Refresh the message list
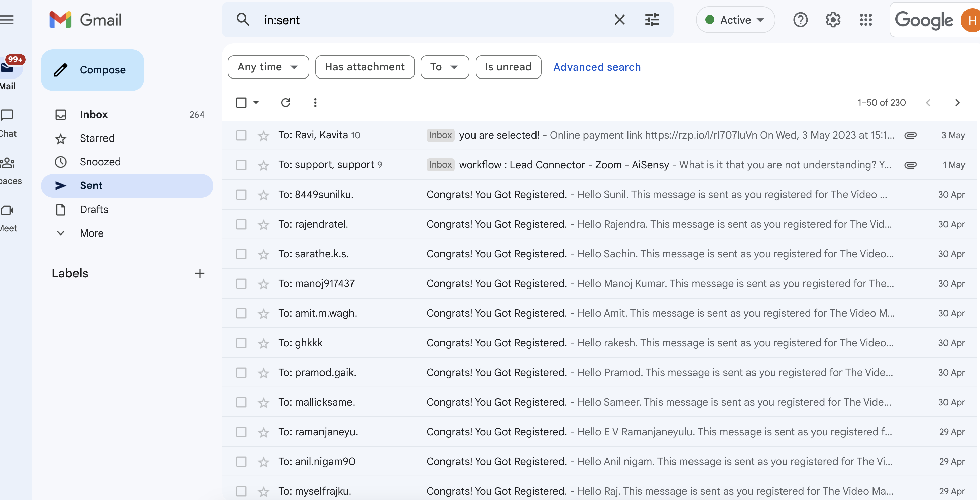980x500 pixels. pos(285,103)
